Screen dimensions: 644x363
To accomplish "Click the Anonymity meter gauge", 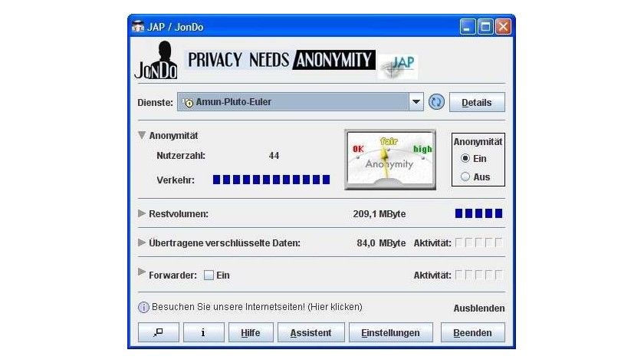I will point(390,160).
